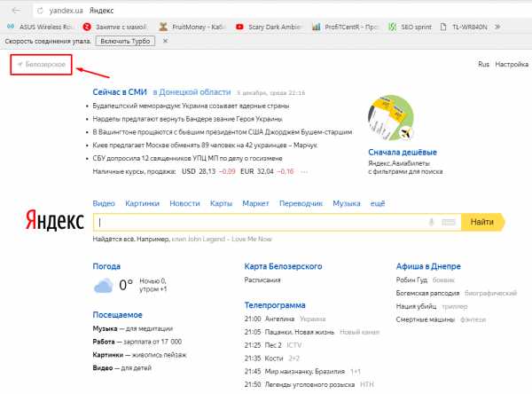Click the Яндекс logo
Viewport: 532px width, 394px height.
click(55, 220)
